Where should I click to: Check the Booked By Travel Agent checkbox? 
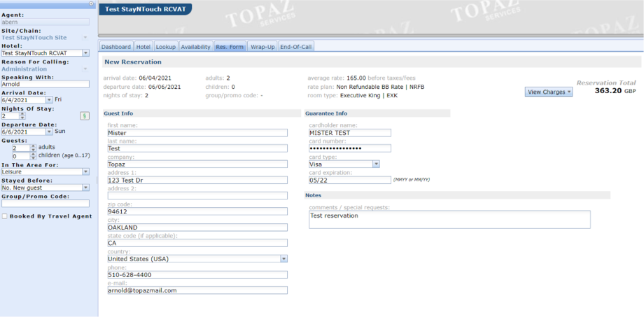tap(4, 216)
